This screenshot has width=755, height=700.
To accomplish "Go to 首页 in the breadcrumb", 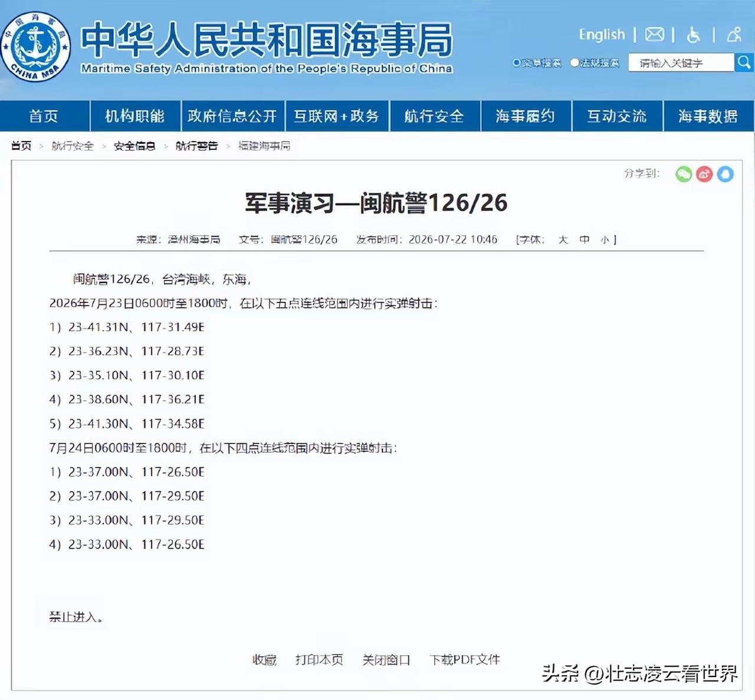I will 21,146.
